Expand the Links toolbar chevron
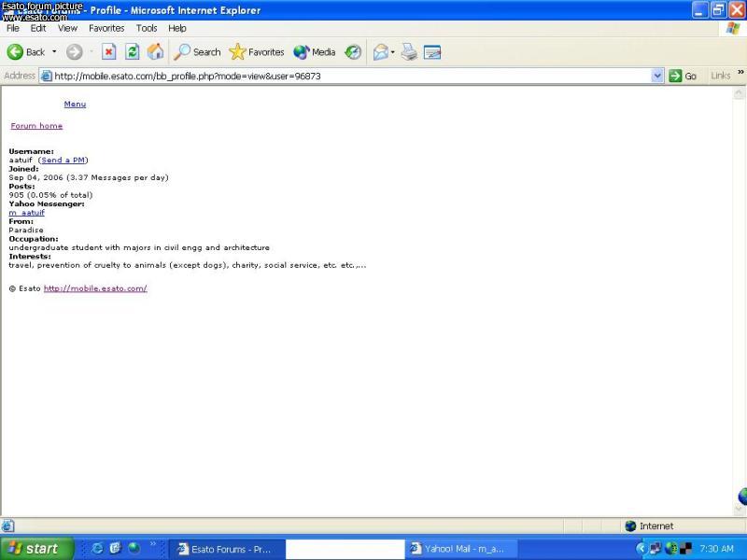Screen dimensions: 747x560 pos(740,73)
